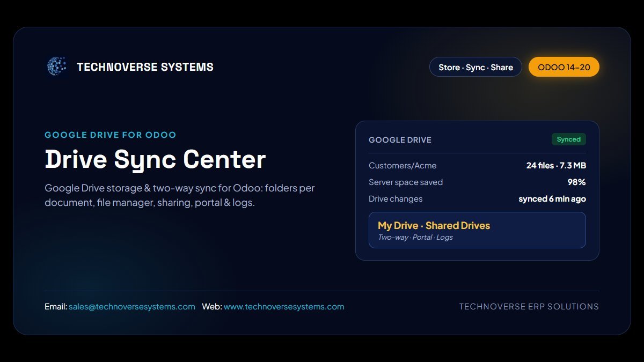Viewport: 644px width, 362px height.
Task: Select the Store · Sync · Share pill
Action: point(475,67)
